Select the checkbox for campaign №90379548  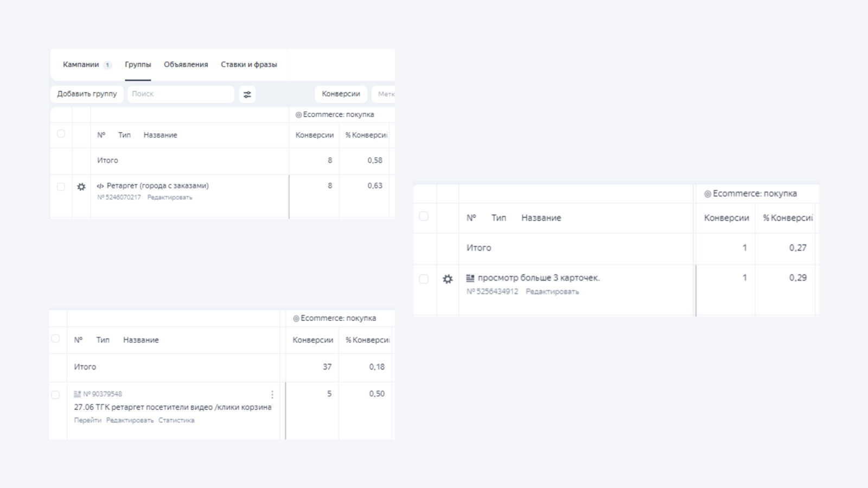[x=55, y=395]
